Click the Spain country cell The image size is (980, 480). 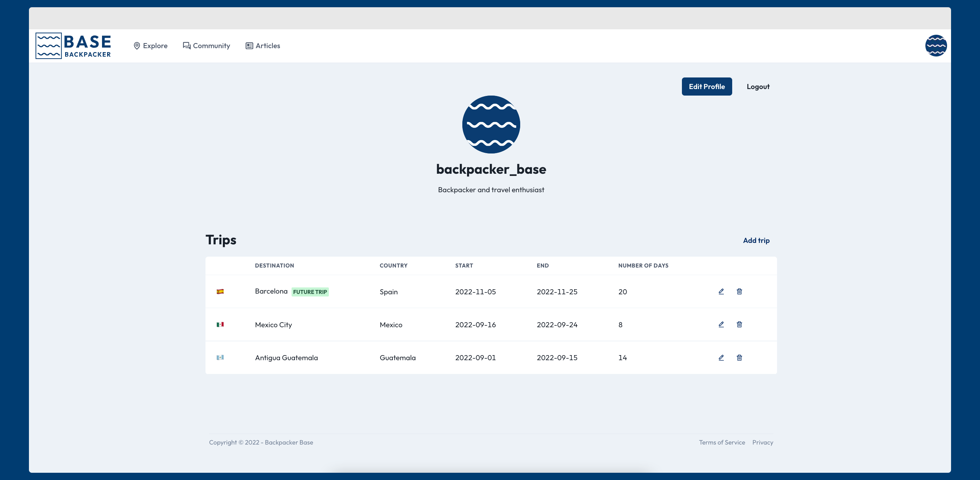[389, 291]
